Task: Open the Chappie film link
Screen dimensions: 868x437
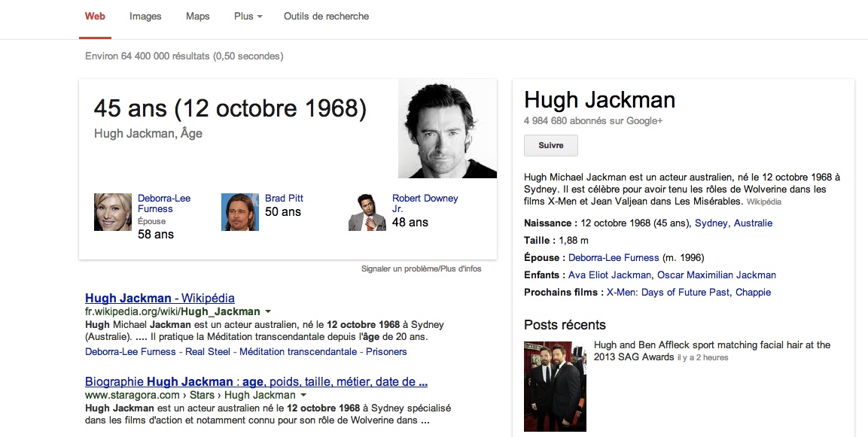Action: [753, 292]
